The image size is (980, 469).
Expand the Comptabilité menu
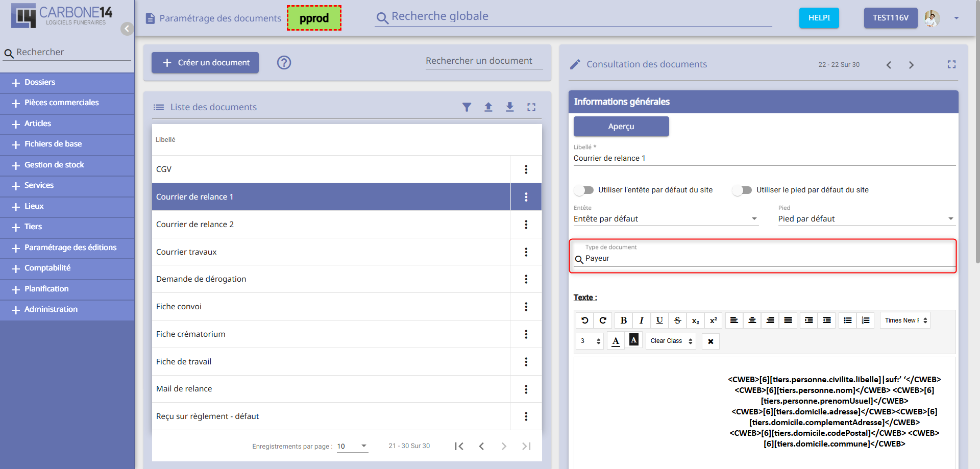(67, 268)
